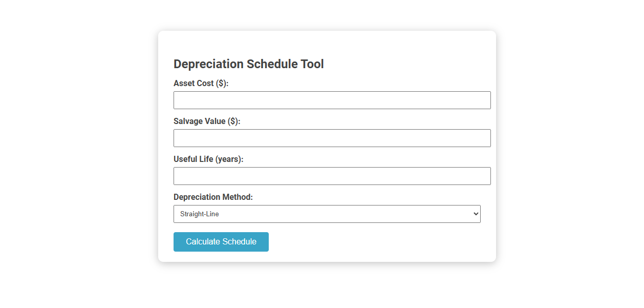Click the Salvage Value input field
Image resolution: width=644 pixels, height=308 pixels.
(x=332, y=138)
